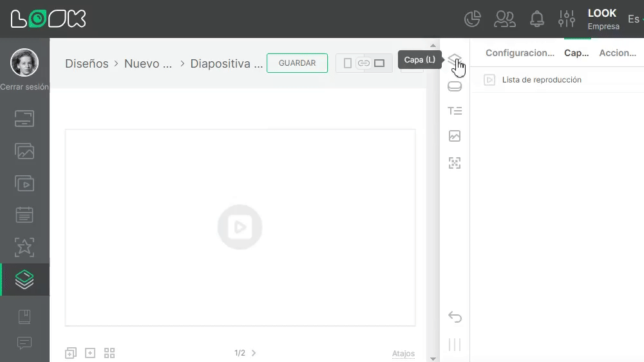Open the LOOK Empresa account menu

point(603,19)
